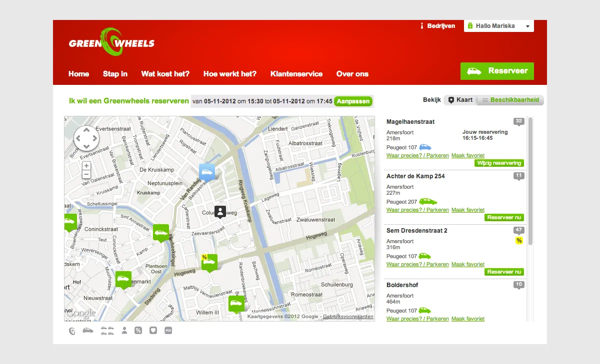Select the green car marker near Mendelssohnstraat
Viewport: 600px width, 364px height.
[236, 304]
